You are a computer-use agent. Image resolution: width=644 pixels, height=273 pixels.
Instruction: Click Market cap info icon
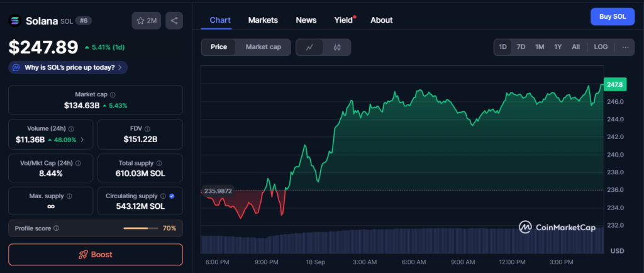click(113, 94)
